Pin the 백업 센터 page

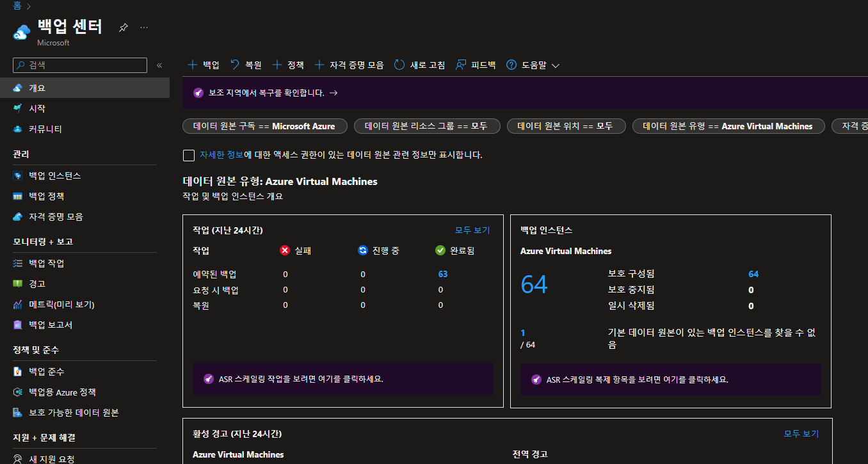(124, 28)
